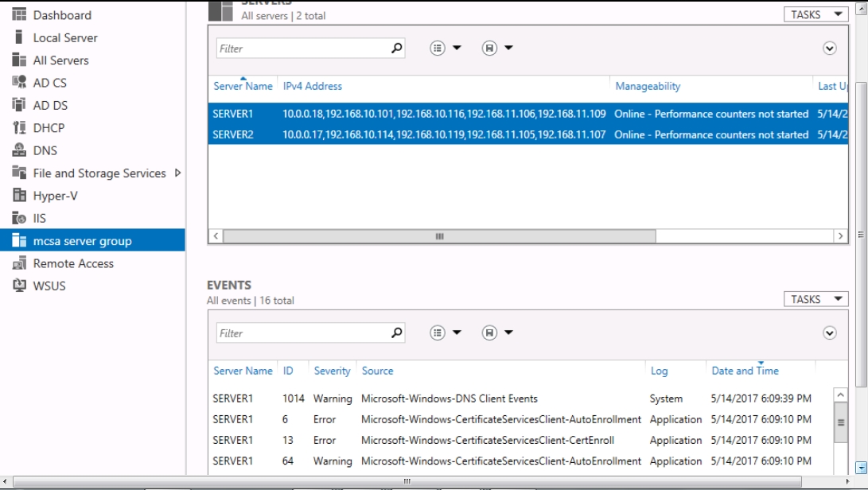The image size is (868, 490).
Task: Click left arrow of servers list scrollbar
Action: coord(216,236)
